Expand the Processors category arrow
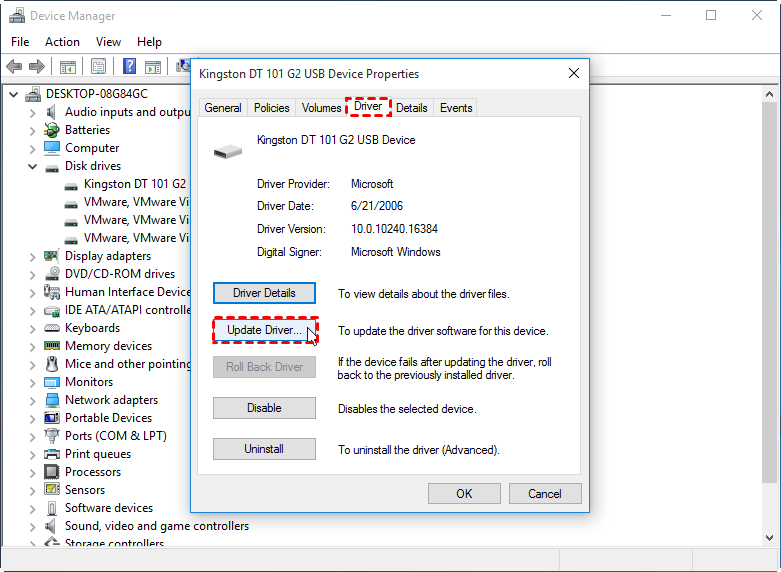This screenshot has height=572, width=781. click(x=32, y=472)
